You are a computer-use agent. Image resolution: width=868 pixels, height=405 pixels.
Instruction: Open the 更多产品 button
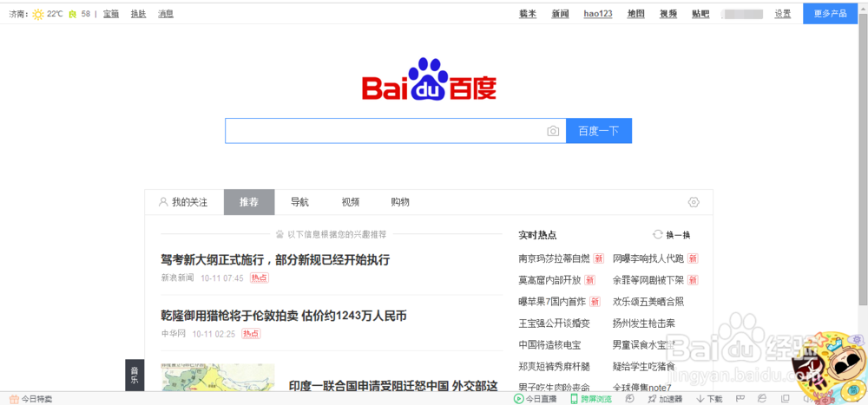(831, 14)
